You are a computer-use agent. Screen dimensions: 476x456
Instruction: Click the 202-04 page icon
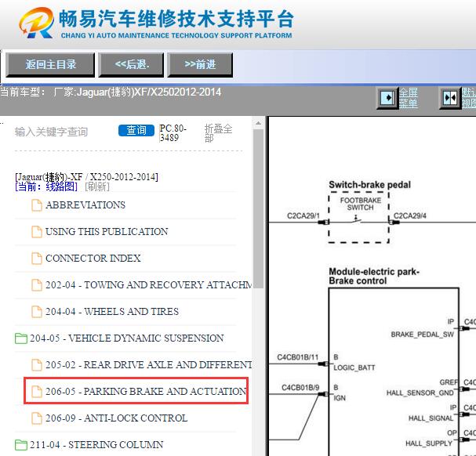37,285
